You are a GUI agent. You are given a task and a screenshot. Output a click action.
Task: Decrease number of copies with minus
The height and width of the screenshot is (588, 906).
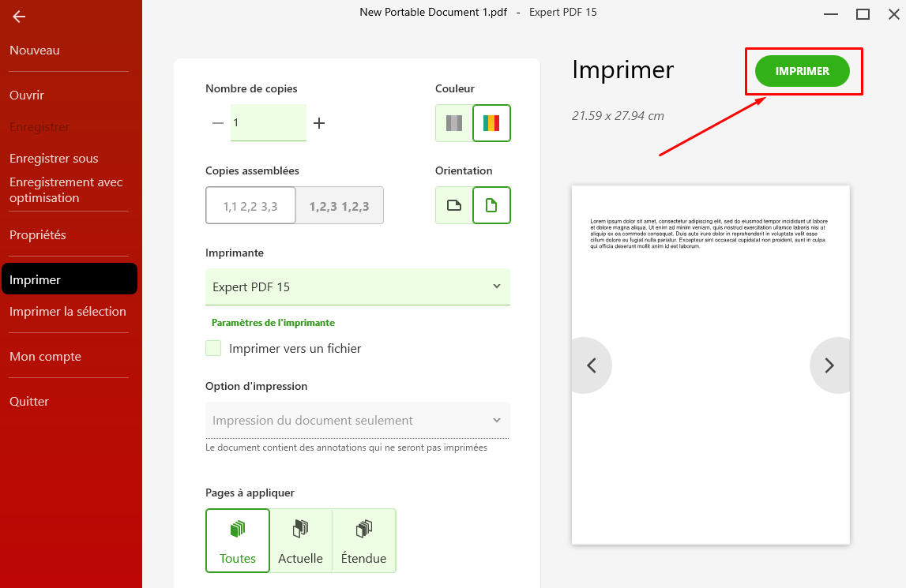(218, 123)
